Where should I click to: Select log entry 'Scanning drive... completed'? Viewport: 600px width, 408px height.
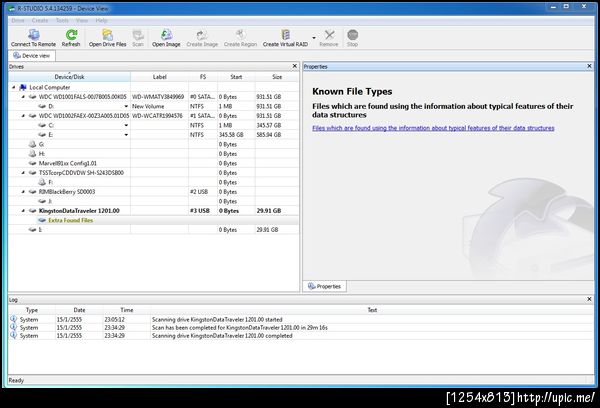pyautogui.click(x=301, y=336)
